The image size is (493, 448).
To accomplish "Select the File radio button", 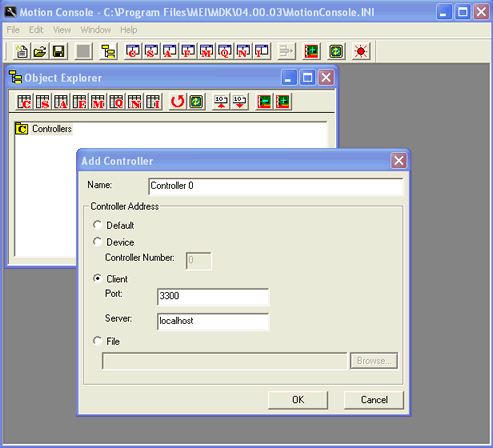I will [x=97, y=341].
